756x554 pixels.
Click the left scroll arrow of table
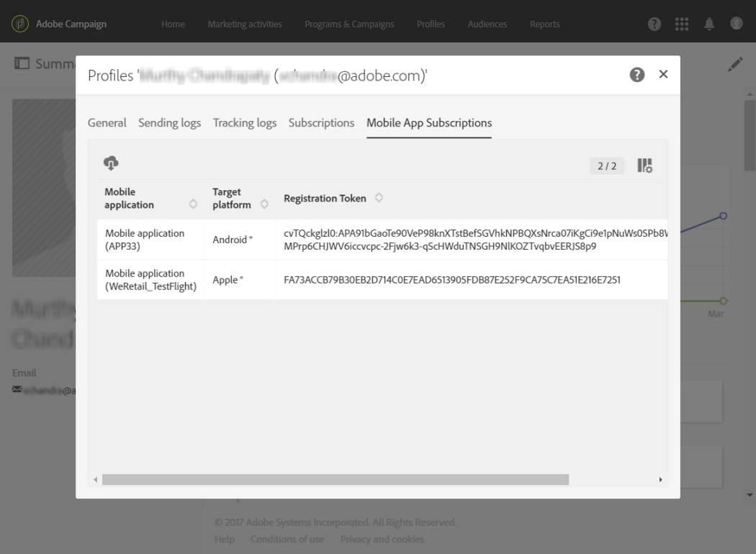tap(96, 479)
